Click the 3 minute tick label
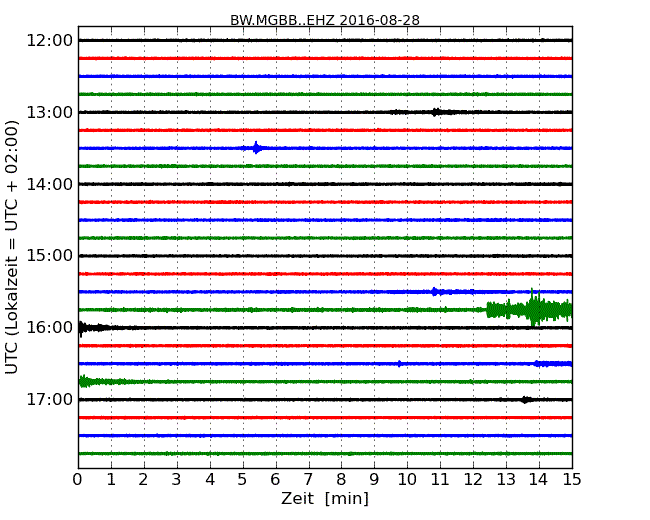This screenshot has width=650, height=520. (x=177, y=480)
